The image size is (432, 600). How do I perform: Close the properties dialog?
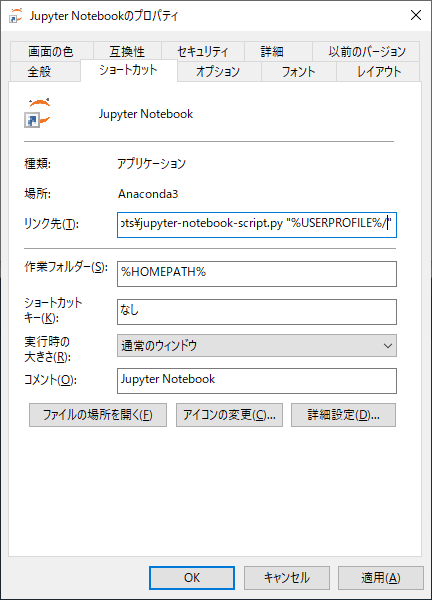click(416, 16)
